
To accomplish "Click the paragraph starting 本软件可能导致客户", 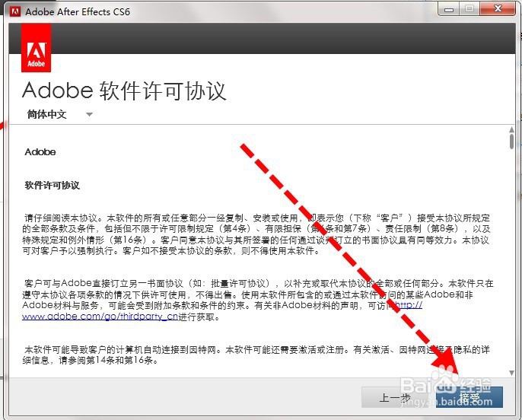I will pyautogui.click(x=256, y=355).
